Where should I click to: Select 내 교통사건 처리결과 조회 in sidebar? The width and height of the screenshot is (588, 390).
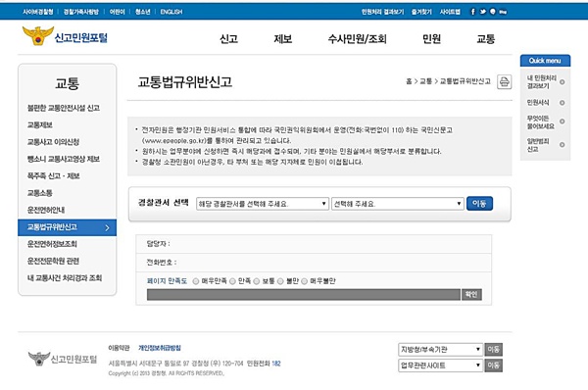(65, 278)
